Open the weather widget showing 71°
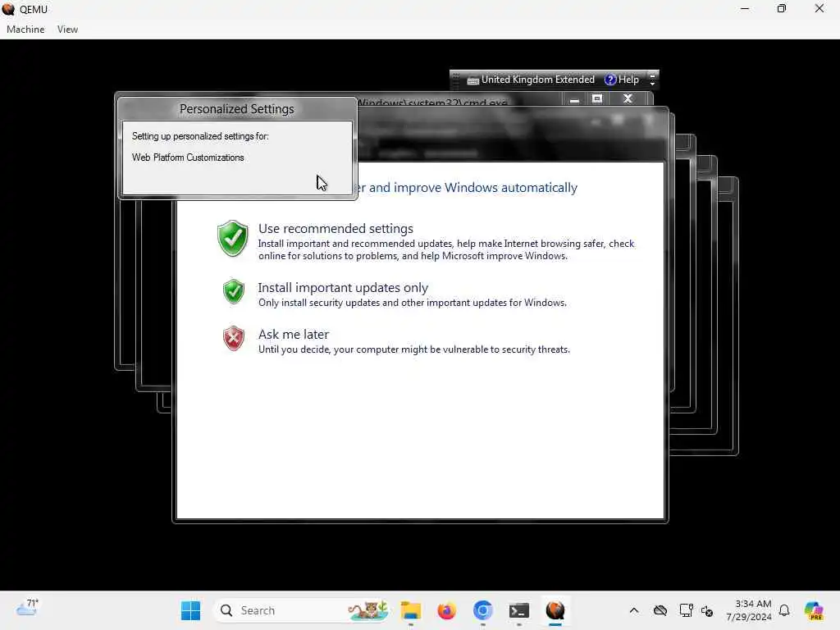The width and height of the screenshot is (840, 630). tap(27, 608)
